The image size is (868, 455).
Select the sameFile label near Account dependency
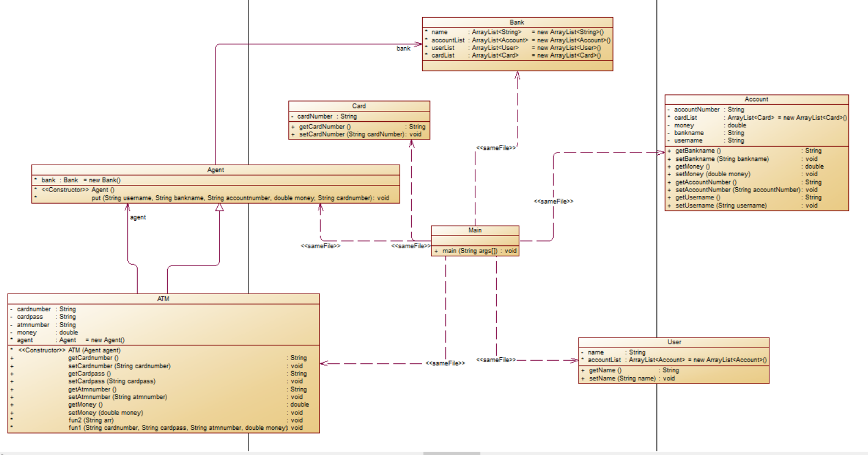coord(553,201)
